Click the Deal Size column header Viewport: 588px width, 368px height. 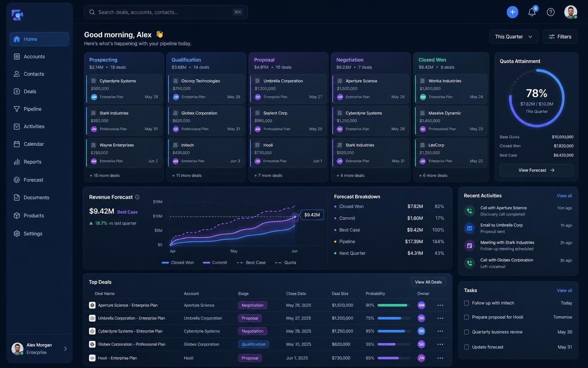tap(340, 294)
